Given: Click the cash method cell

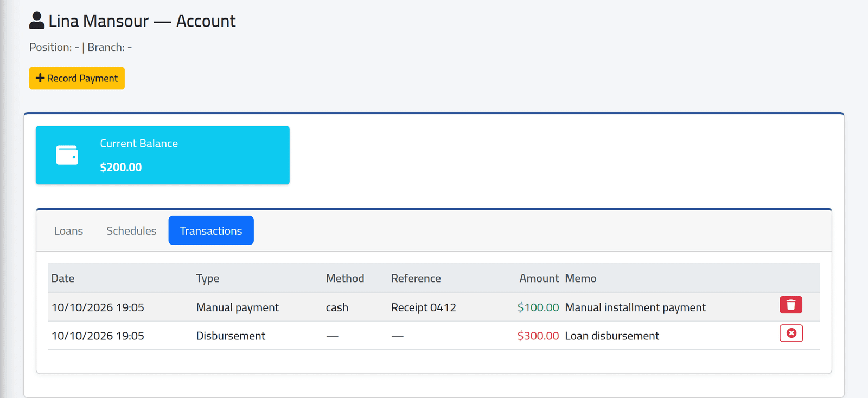Looking at the screenshot, I should click(x=337, y=307).
